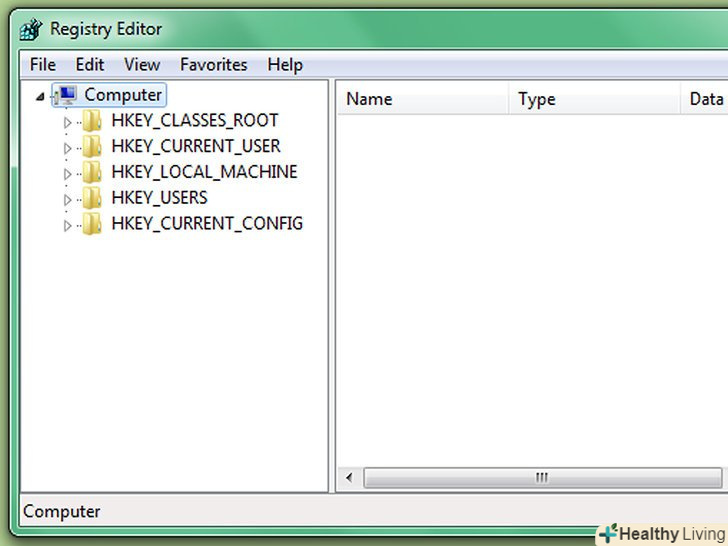728x546 pixels.
Task: Select the HKEY_CURRENT_CONFIG label
Action: (207, 224)
